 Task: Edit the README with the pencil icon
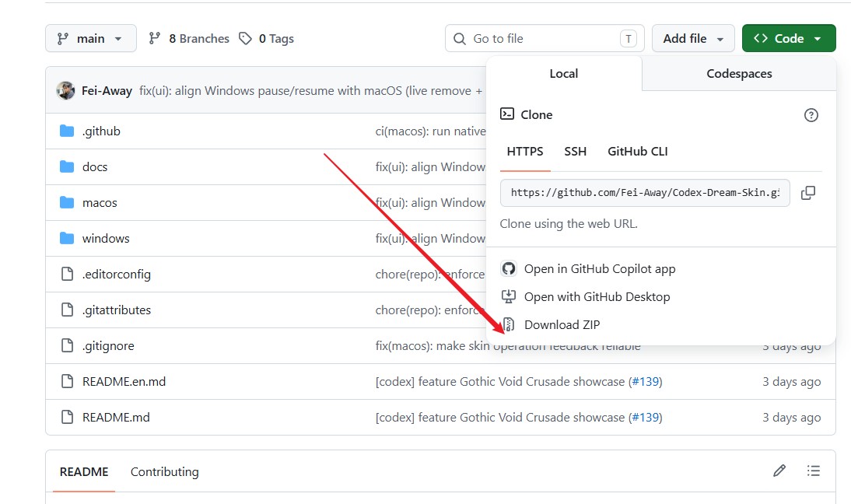(779, 471)
